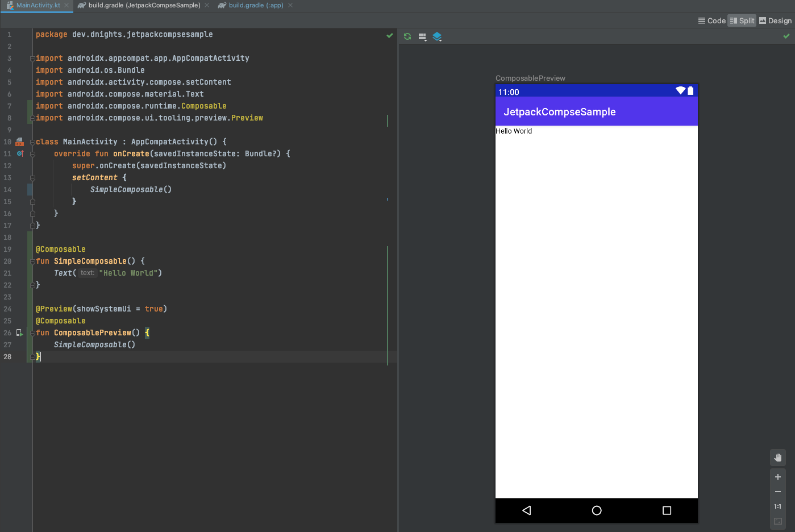Zoom in the preview with plus button

[x=778, y=477]
